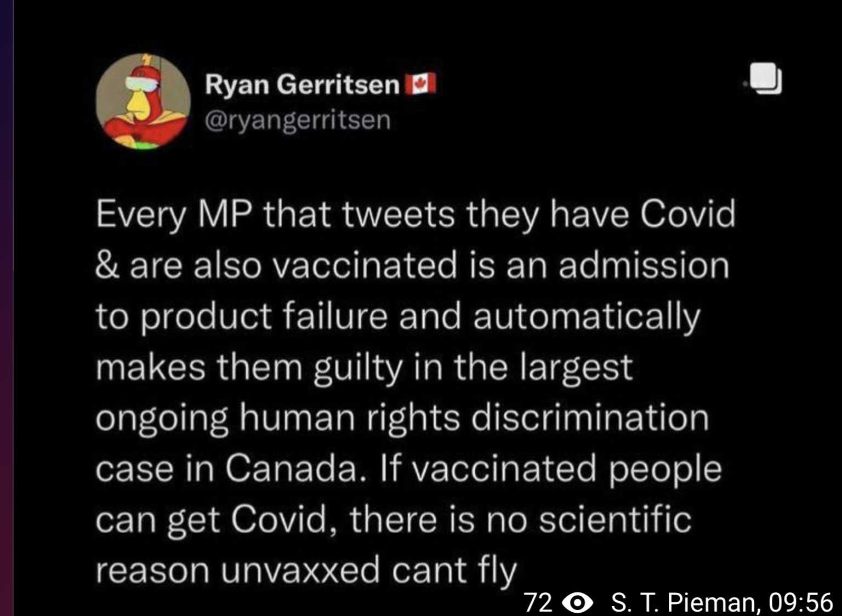Screen dimensions: 842x616
Task: Click the word "MP" in the first line
Action: (x=225, y=214)
